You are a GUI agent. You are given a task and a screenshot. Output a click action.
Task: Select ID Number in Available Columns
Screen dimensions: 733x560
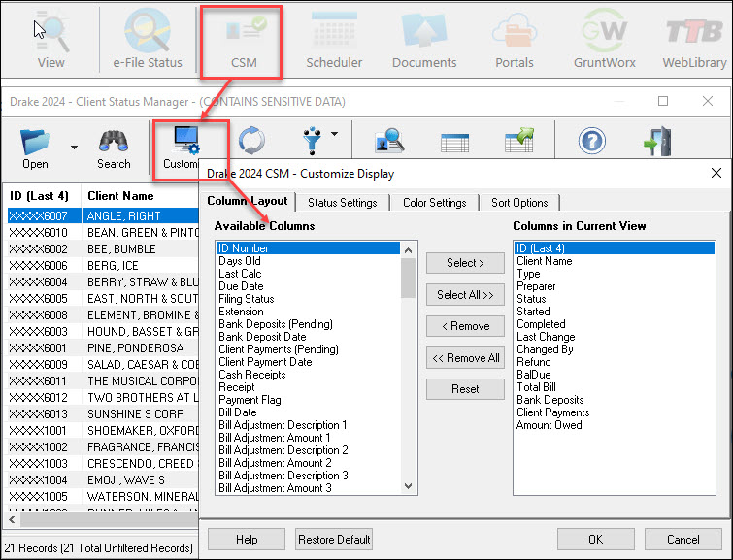[308, 248]
